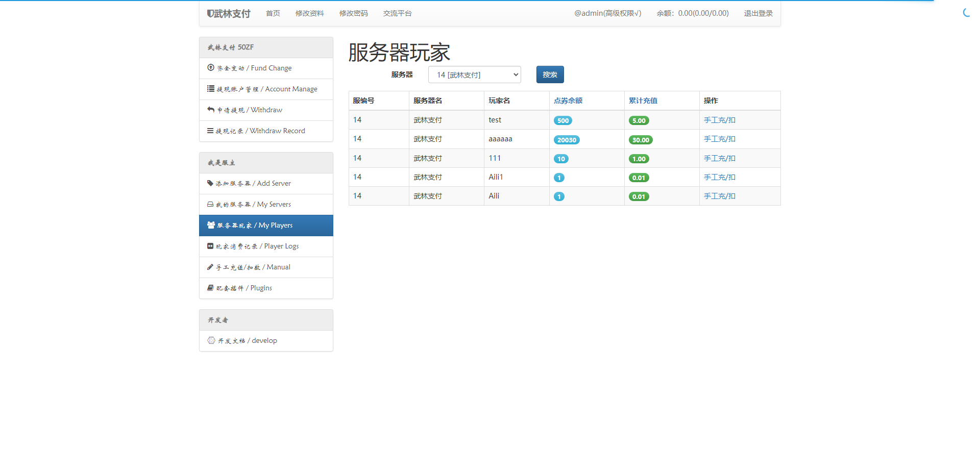The width and height of the screenshot is (980, 474).
Task: Click 退出登录 to log out
Action: point(758,13)
